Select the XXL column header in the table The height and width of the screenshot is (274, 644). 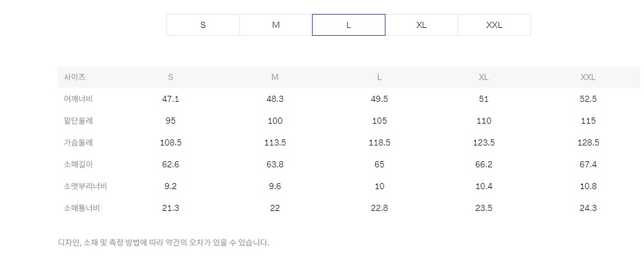[588, 77]
